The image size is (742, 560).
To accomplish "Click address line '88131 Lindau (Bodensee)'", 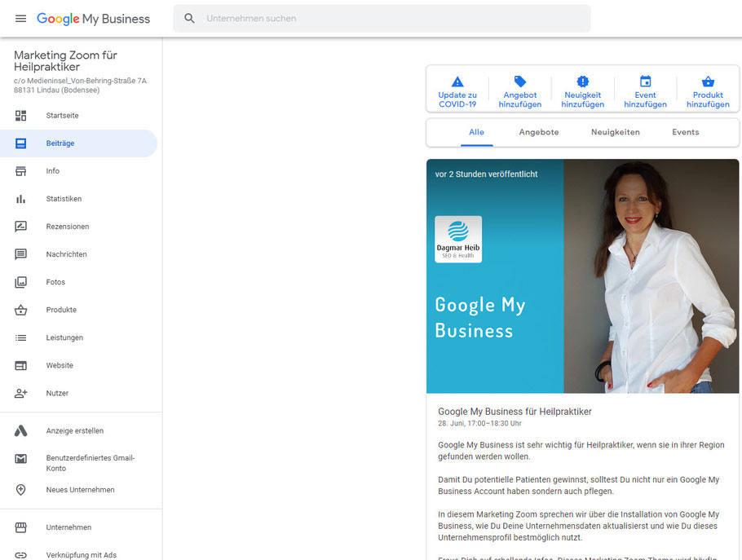I will (57, 90).
